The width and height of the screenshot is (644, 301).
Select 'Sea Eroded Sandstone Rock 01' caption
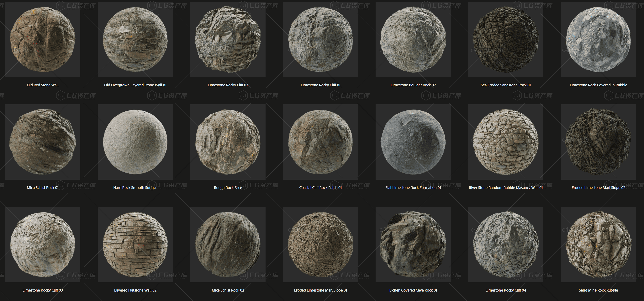coord(506,85)
